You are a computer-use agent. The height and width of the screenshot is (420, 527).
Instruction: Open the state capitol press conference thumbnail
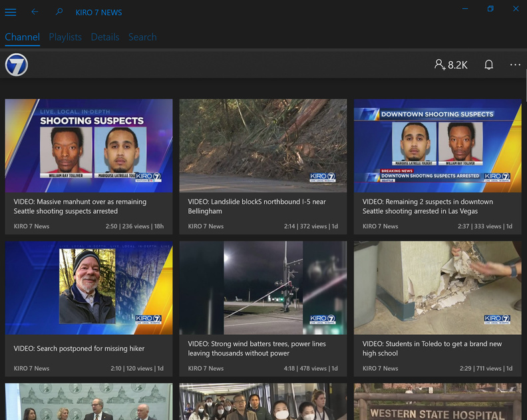click(88, 401)
